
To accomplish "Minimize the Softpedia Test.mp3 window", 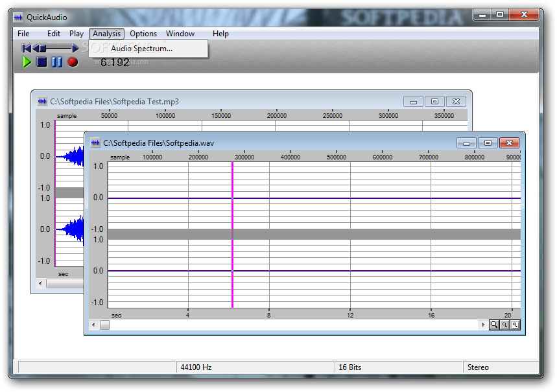I will tap(413, 102).
